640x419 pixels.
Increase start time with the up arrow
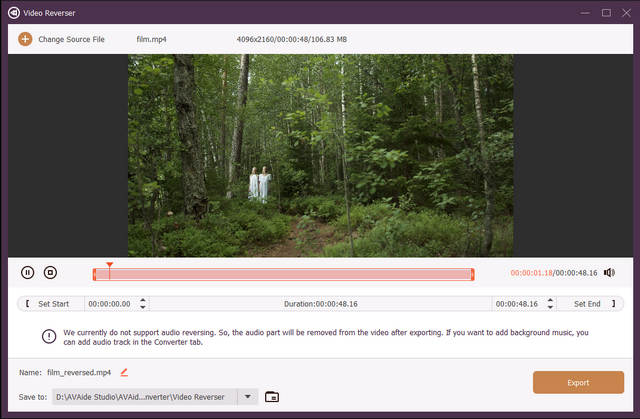pyautogui.click(x=143, y=300)
